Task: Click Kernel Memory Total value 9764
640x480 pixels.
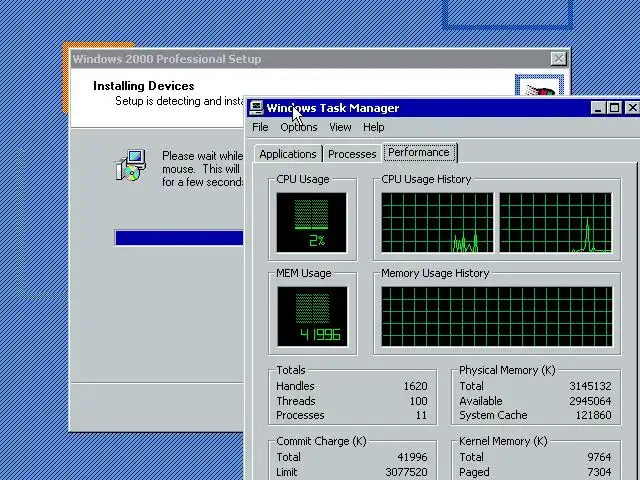Action: (599, 457)
